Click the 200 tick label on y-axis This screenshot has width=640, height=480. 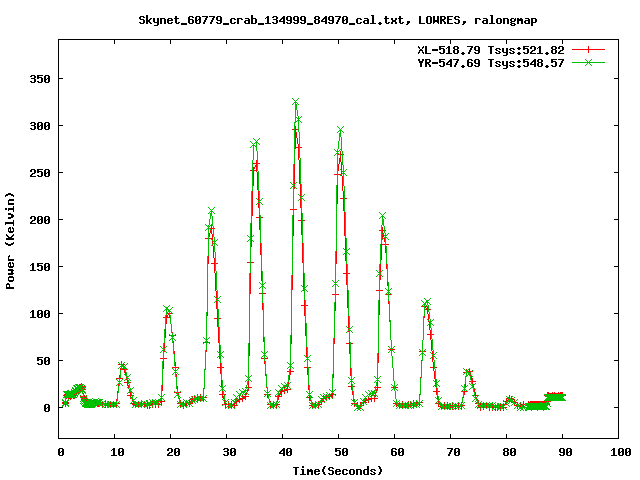tap(40, 220)
